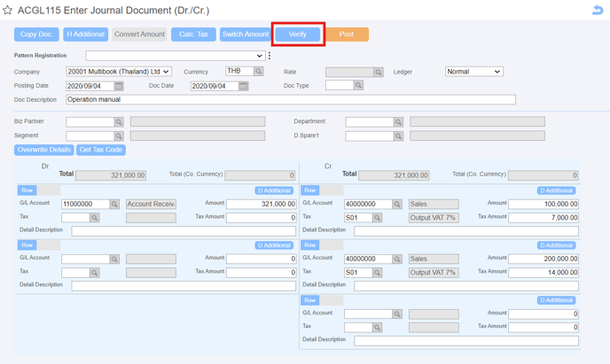Click Cr. Tax Amount field showing 14,000.00

544,272
